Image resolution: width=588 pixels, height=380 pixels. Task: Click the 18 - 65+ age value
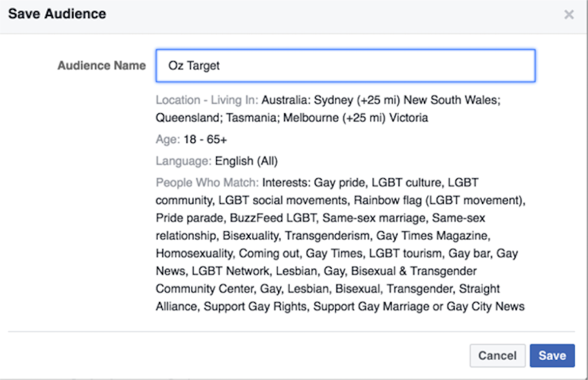[x=205, y=139]
